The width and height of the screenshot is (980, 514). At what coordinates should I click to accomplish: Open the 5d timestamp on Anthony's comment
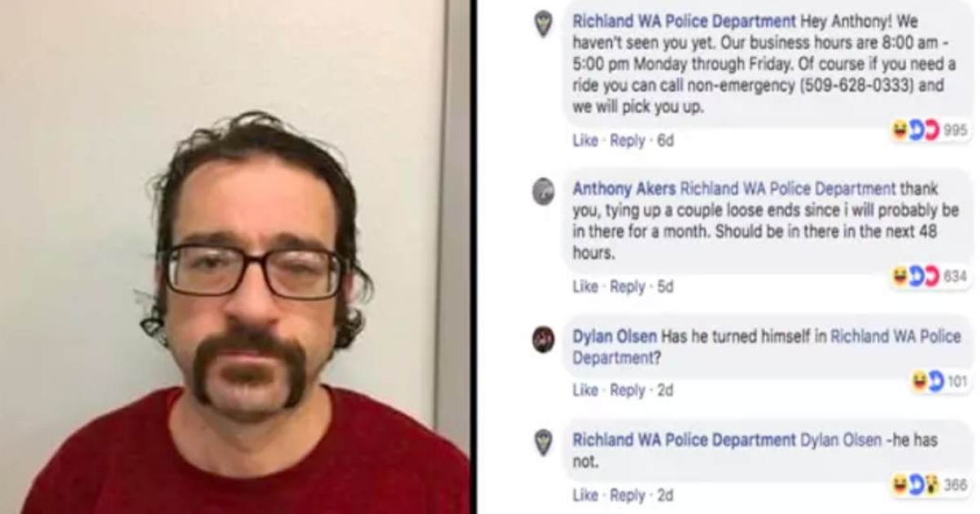(666, 286)
